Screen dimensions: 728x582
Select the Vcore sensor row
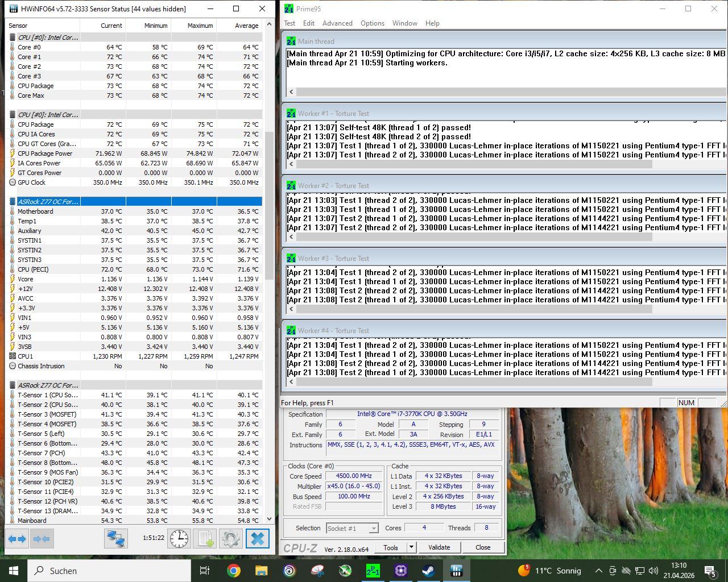(x=135, y=279)
